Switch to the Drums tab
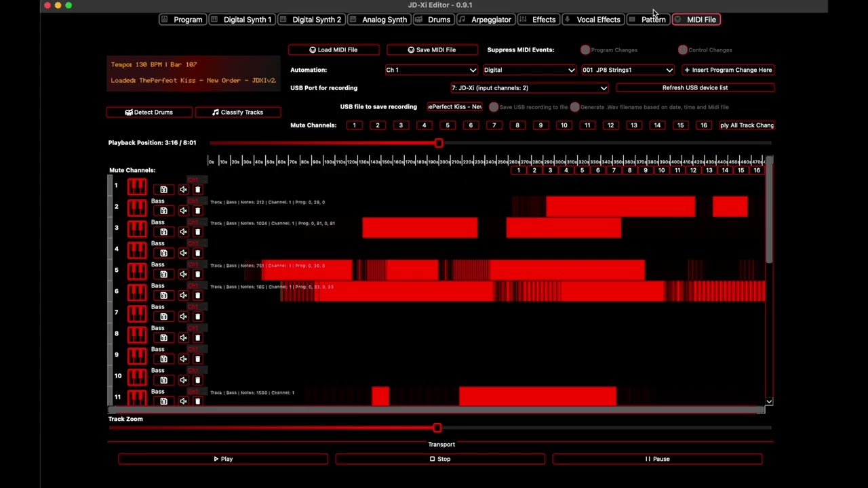868x488 pixels. [433, 20]
